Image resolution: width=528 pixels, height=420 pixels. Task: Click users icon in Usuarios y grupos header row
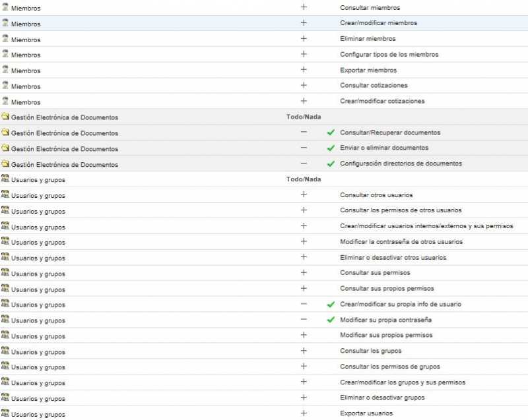tap(5, 179)
